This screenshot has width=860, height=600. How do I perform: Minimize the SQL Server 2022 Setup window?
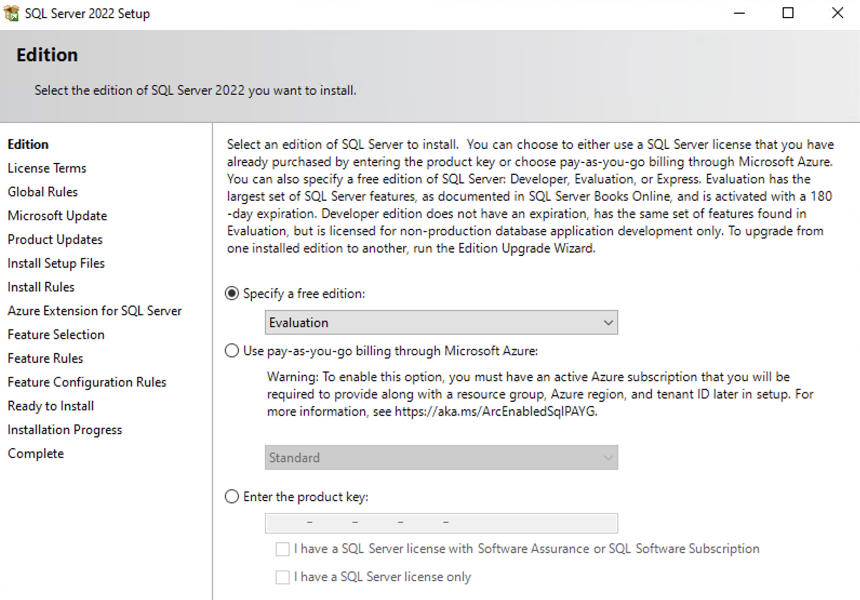point(739,13)
